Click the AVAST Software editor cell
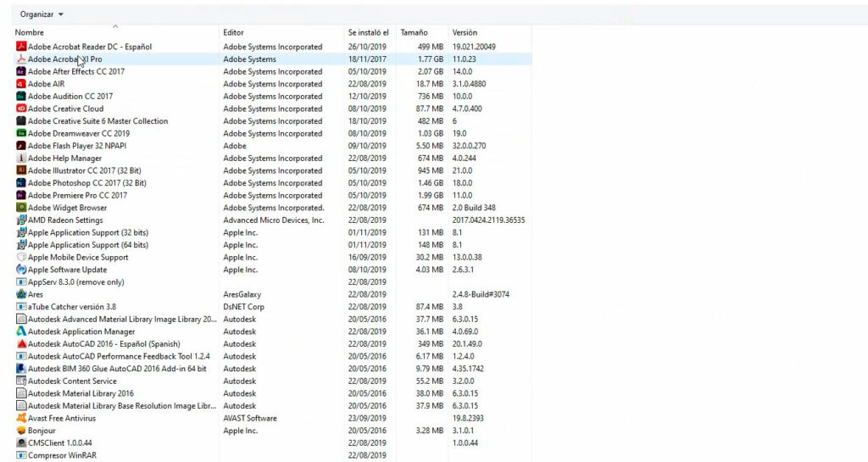The image size is (868, 462). 250,418
